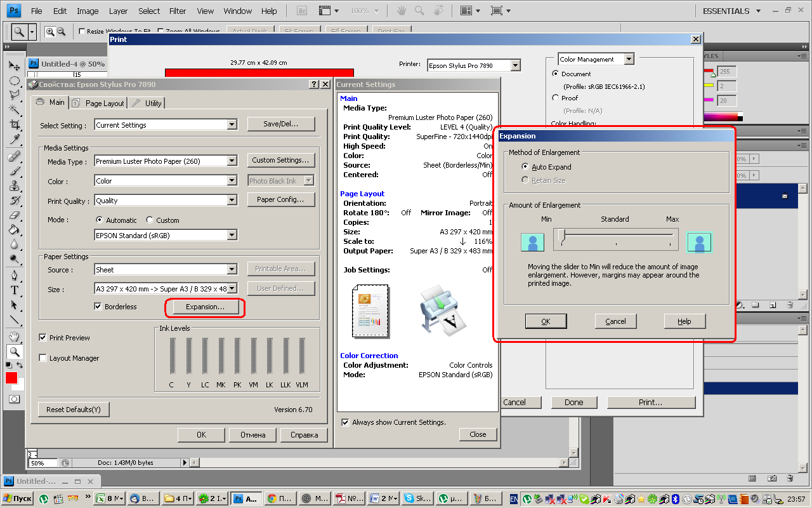Click OK in the Expansion dialog

point(546,321)
